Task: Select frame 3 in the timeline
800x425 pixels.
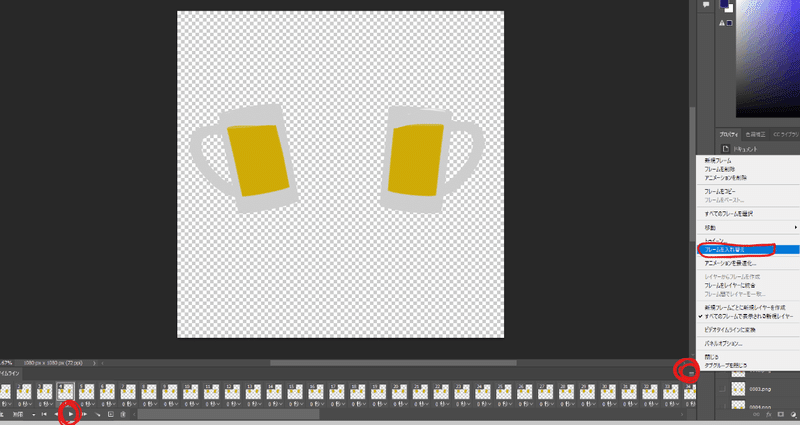Action: [44, 391]
